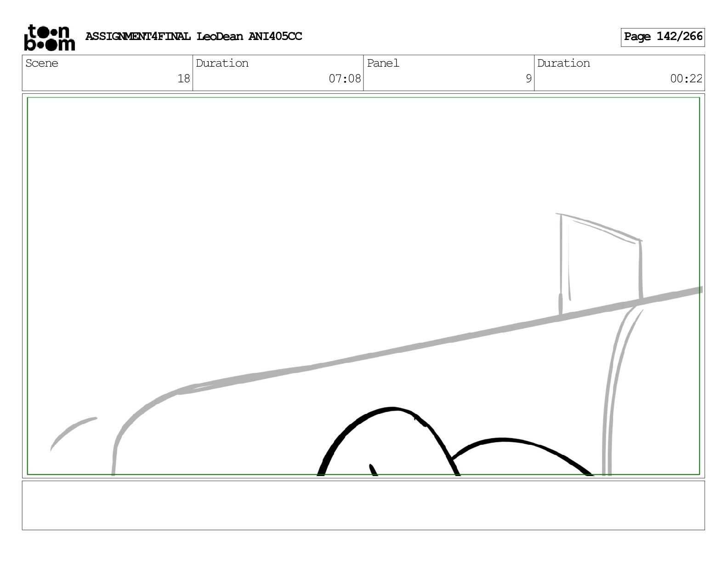Click the panel duration '00:22'
Image resolution: width=728 pixels, height=563 pixels.
[686, 79]
